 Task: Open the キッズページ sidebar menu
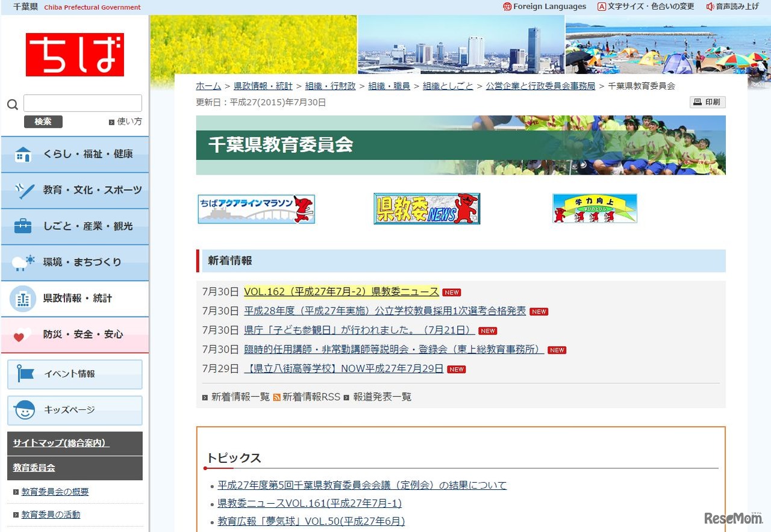tap(75, 410)
